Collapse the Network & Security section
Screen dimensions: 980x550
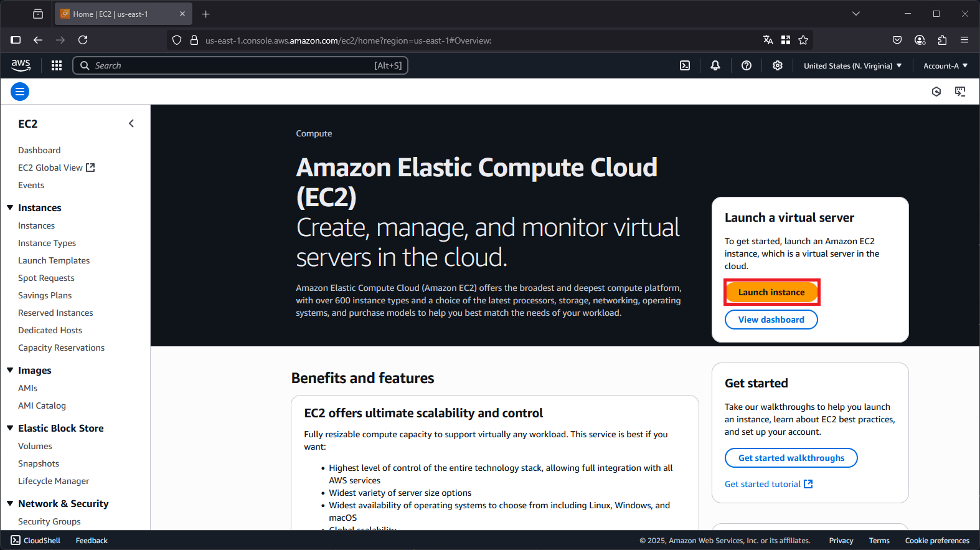[10, 503]
